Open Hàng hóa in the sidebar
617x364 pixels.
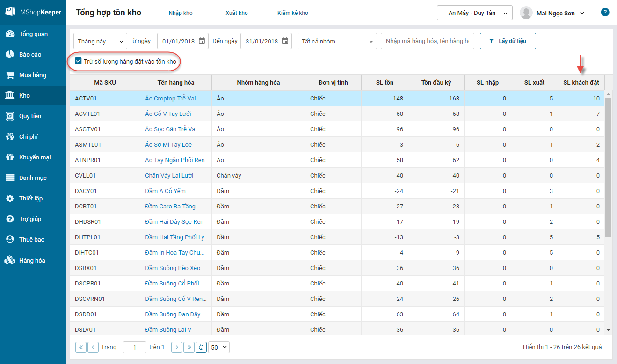point(32,260)
